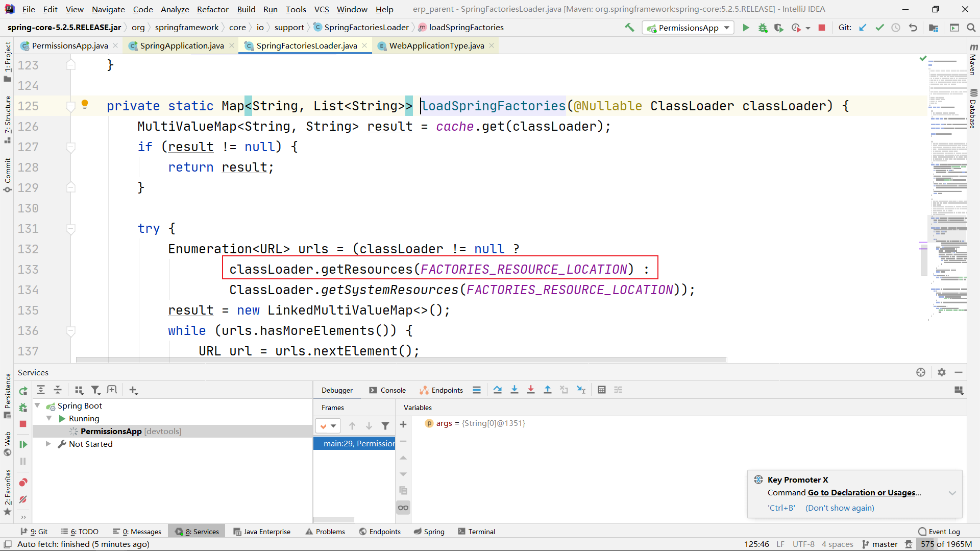This screenshot has height=551, width=980.
Task: Collapse the Running tree node
Action: (x=49, y=418)
